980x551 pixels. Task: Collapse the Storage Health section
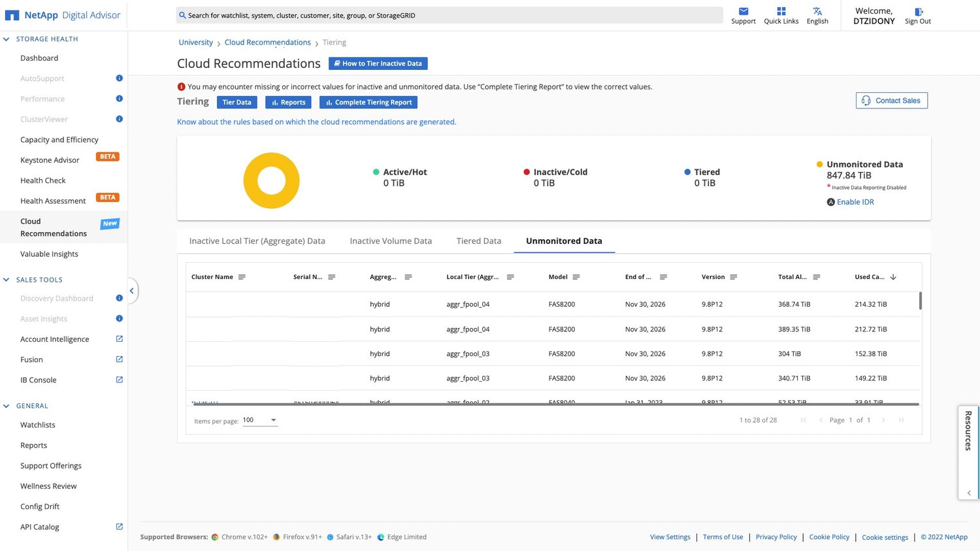point(7,39)
